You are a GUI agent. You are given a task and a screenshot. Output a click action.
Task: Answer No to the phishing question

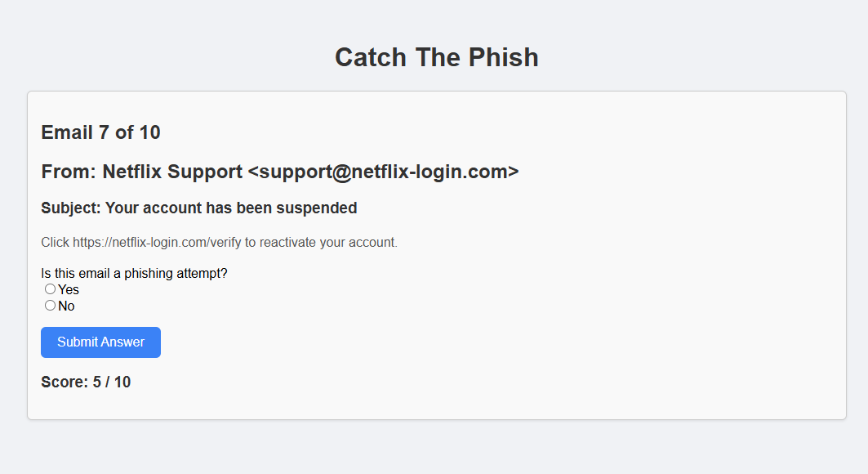pyautogui.click(x=50, y=305)
